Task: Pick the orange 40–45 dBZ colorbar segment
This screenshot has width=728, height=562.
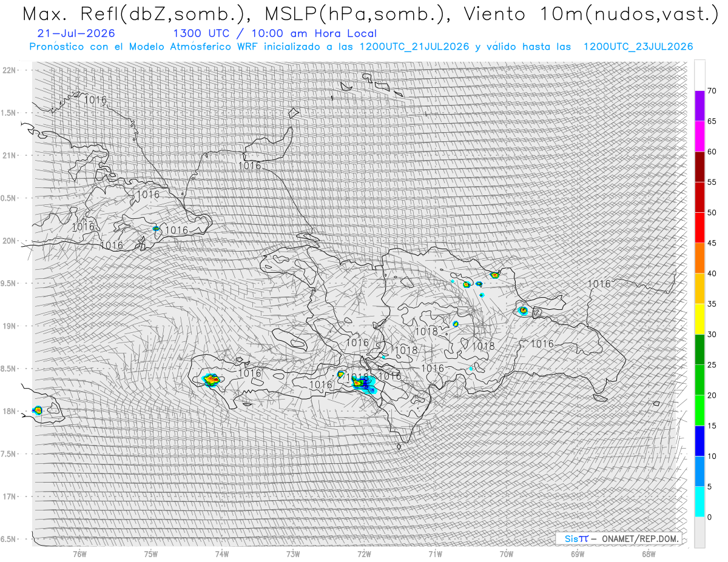Action: click(699, 258)
